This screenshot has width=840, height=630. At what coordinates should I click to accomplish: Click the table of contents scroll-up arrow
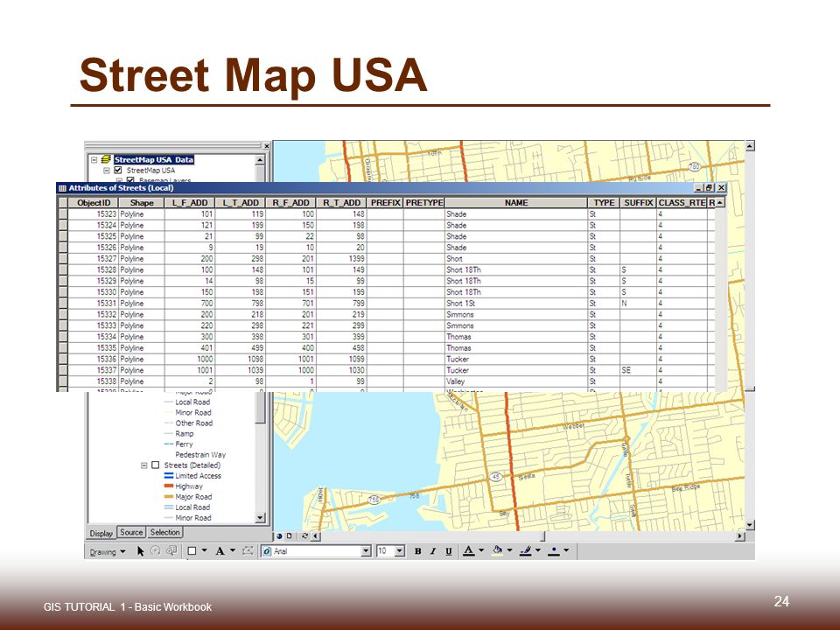(260, 159)
